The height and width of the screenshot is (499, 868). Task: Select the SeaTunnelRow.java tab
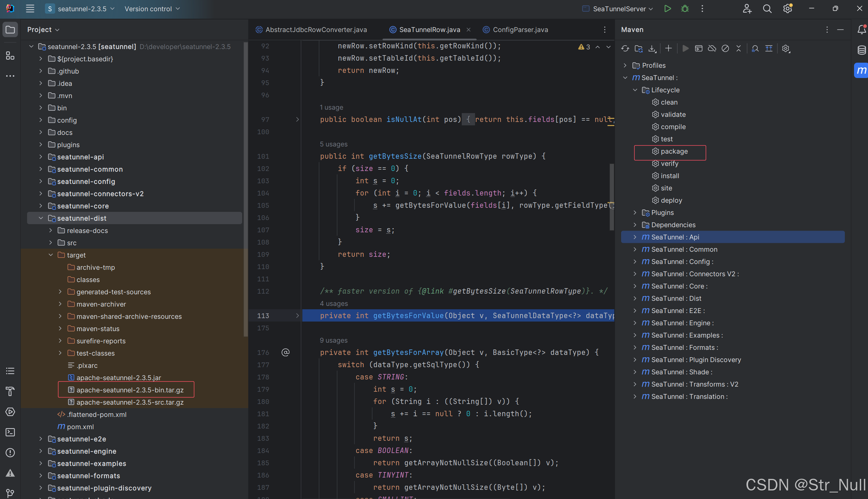(429, 30)
